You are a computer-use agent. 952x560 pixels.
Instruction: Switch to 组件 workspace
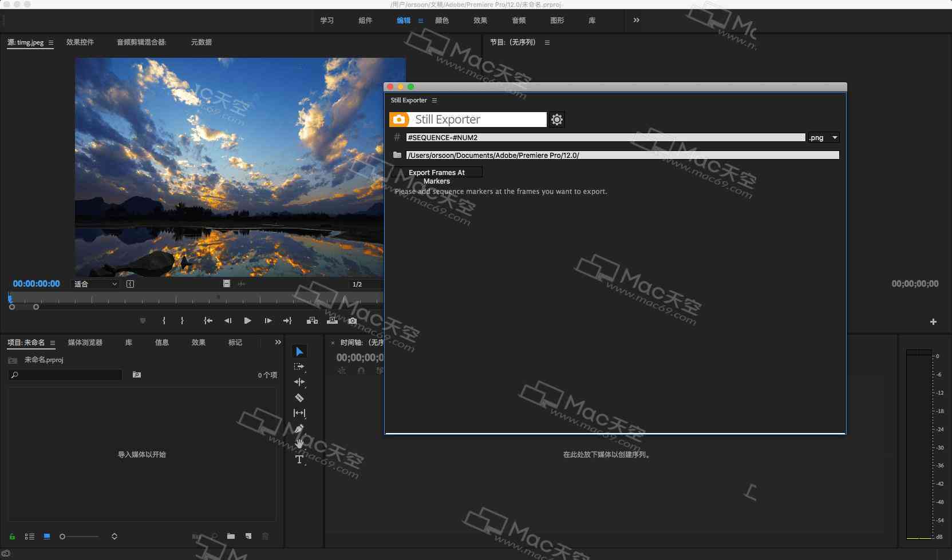tap(365, 21)
